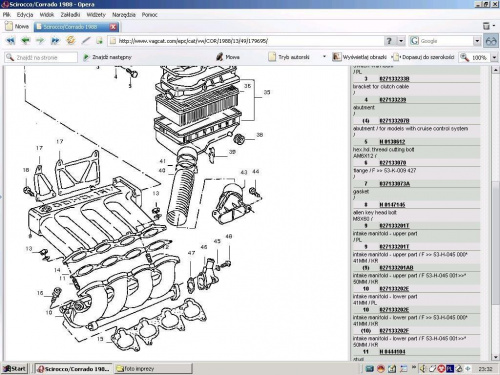
Task: Open the trash closed-tabs icon
Action: coord(487,26)
